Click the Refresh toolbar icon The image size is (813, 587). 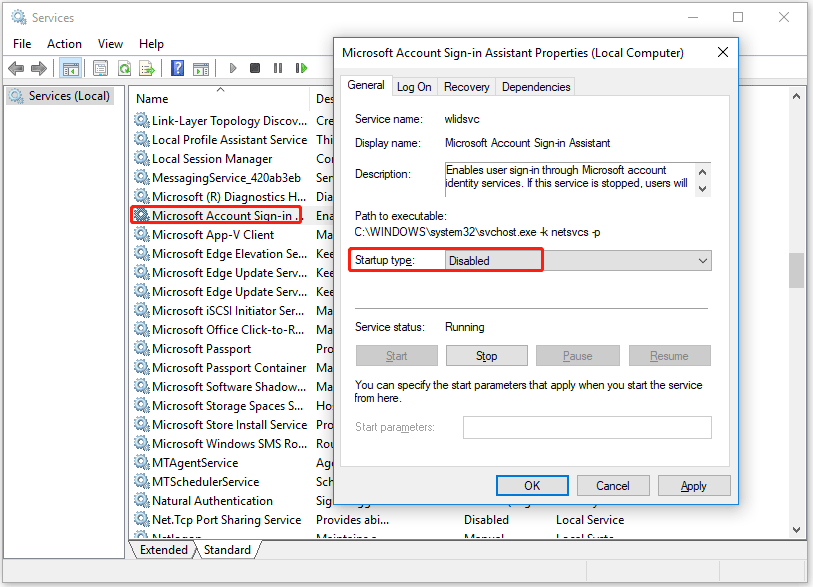pyautogui.click(x=124, y=68)
